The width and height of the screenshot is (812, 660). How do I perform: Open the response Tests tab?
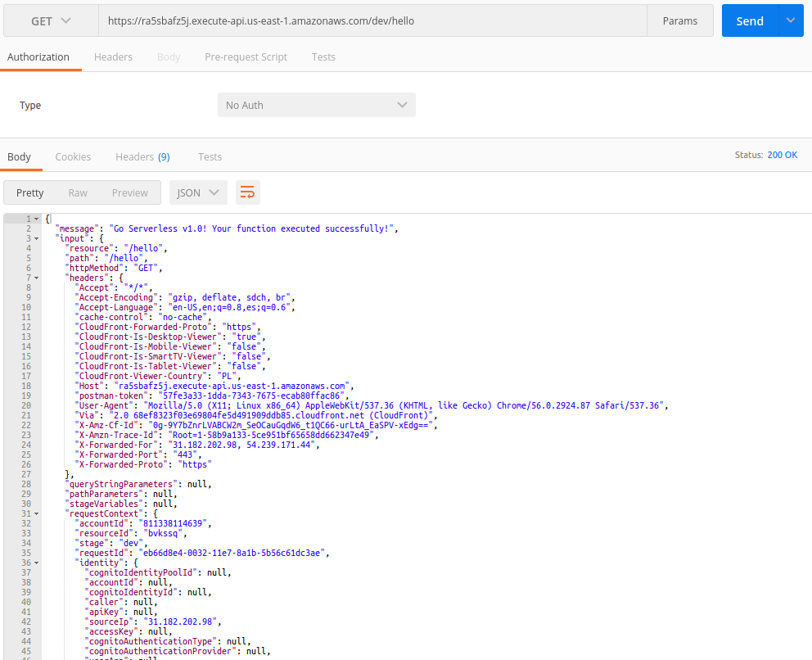[x=210, y=157]
